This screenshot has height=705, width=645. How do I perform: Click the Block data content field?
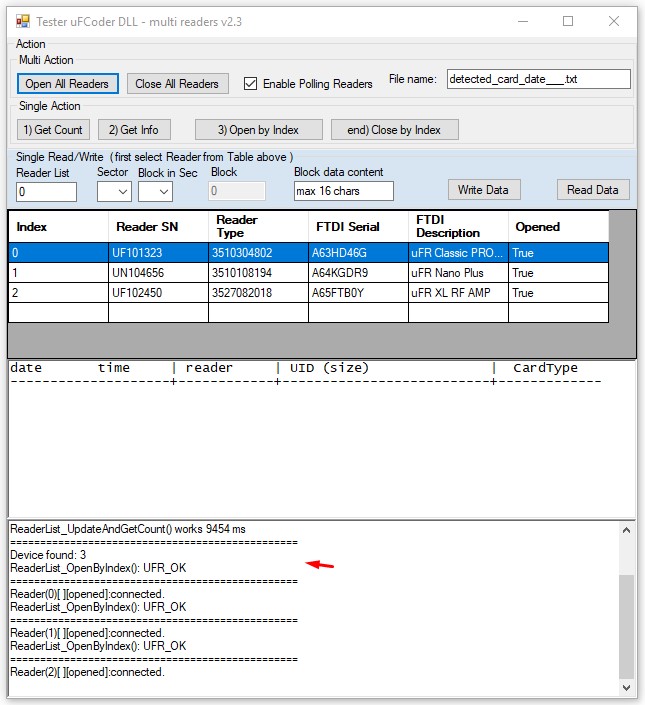[343, 191]
